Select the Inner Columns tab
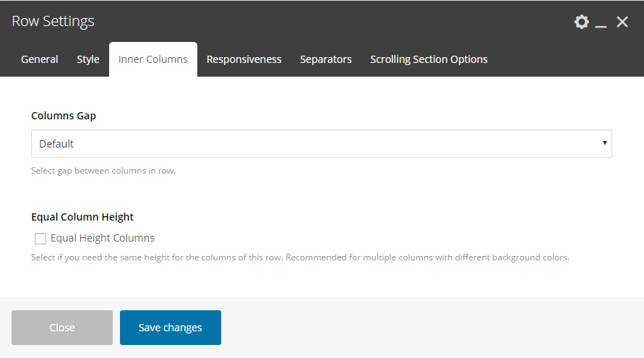Screen dimensions: 644x358 tap(153, 59)
